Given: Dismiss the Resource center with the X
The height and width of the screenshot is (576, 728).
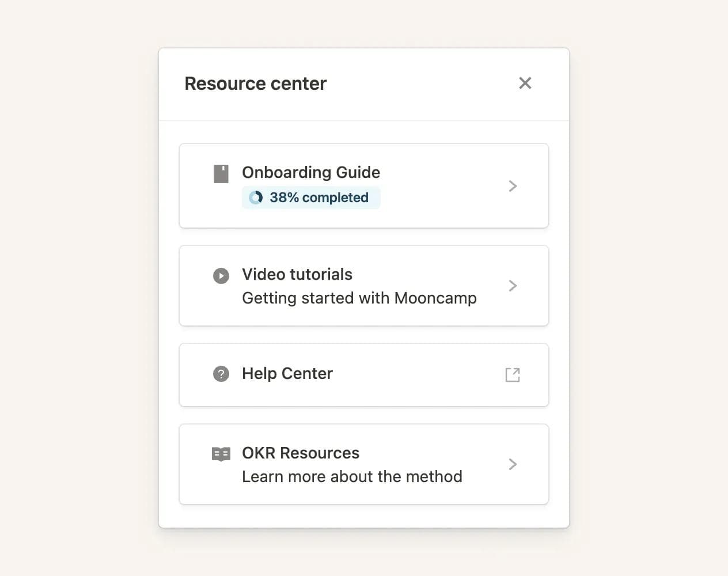Looking at the screenshot, I should pyautogui.click(x=525, y=83).
